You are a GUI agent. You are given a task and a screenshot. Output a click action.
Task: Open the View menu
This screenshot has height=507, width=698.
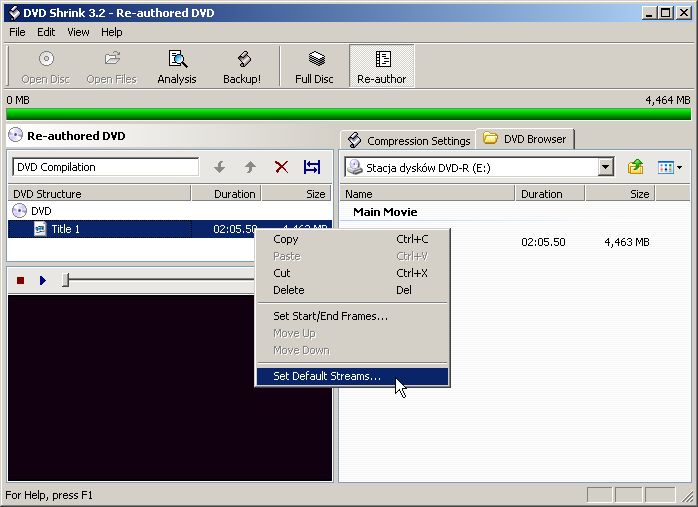[78, 32]
